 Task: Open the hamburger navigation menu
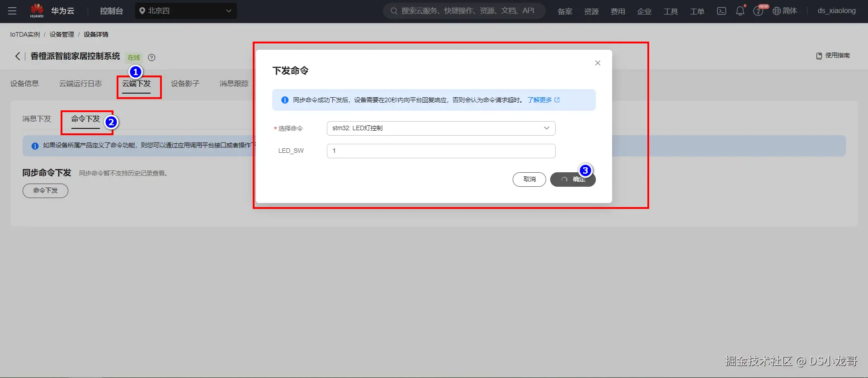point(12,11)
